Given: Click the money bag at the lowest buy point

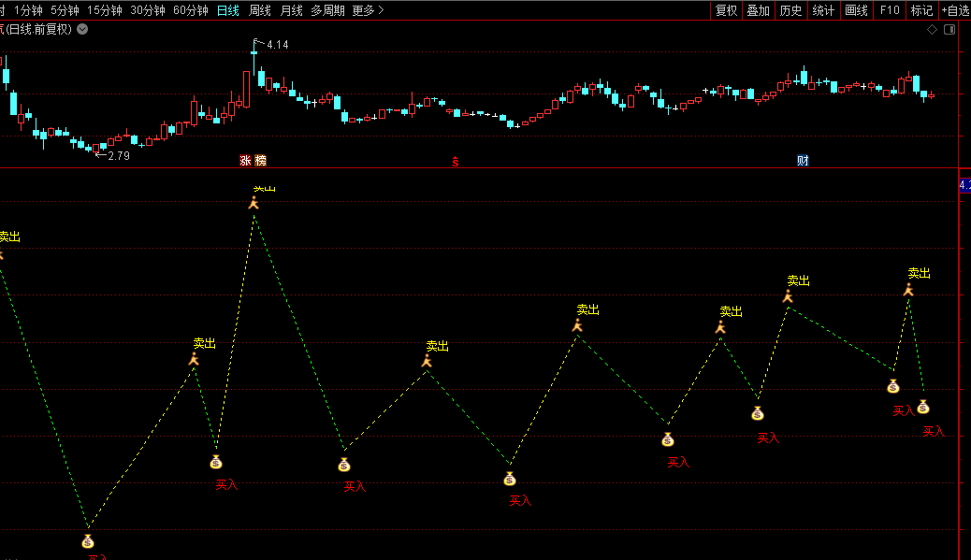Looking at the screenshot, I should coord(88,541).
